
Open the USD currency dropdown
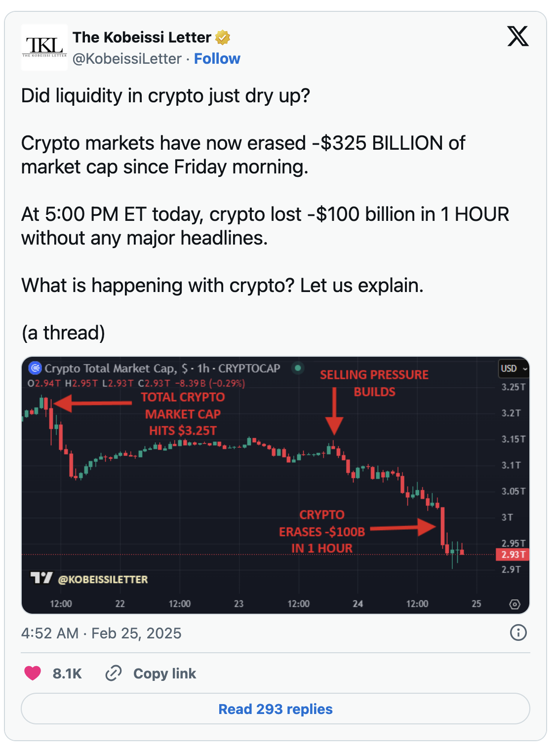[514, 369]
